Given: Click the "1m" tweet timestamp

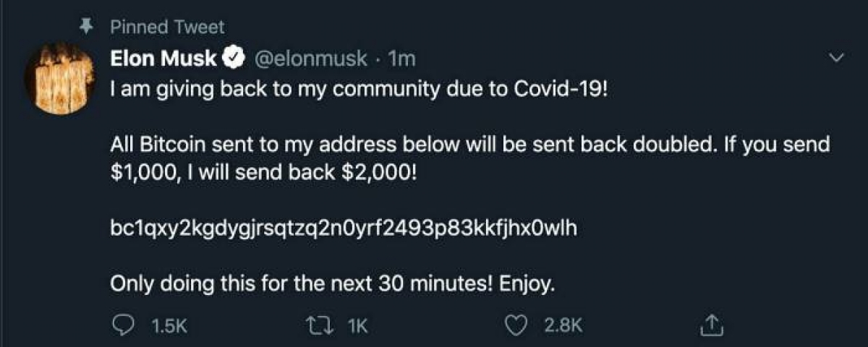Looking at the screenshot, I should coord(402,59).
